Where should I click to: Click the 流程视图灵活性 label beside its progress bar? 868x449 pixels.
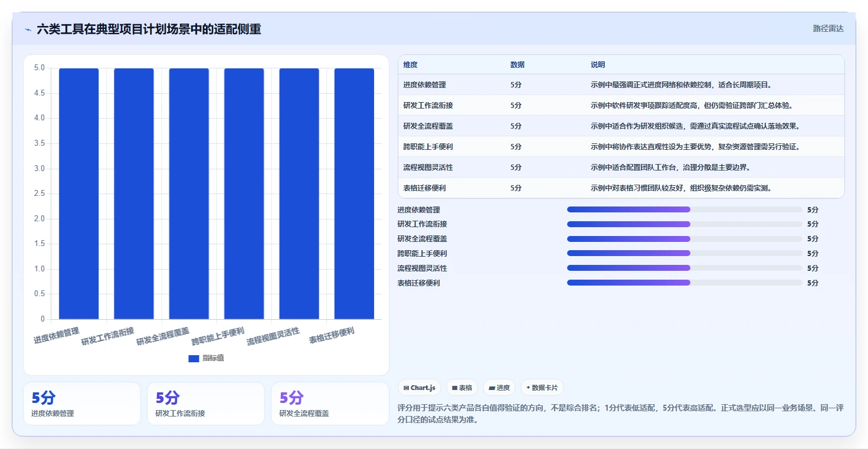click(422, 268)
